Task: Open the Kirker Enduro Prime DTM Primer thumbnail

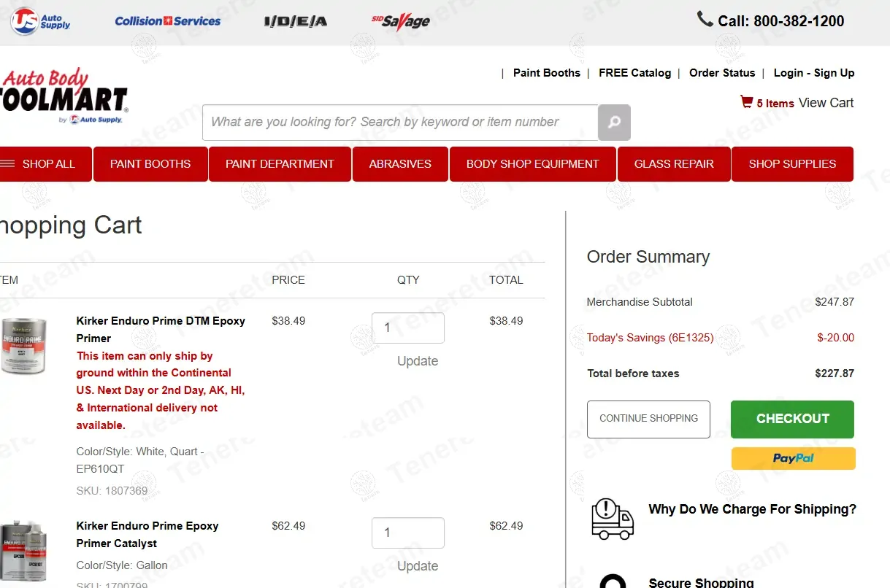Action: pyautogui.click(x=23, y=346)
